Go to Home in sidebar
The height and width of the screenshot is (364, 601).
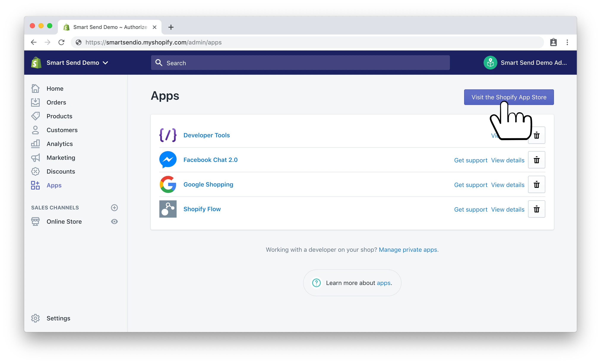click(55, 89)
